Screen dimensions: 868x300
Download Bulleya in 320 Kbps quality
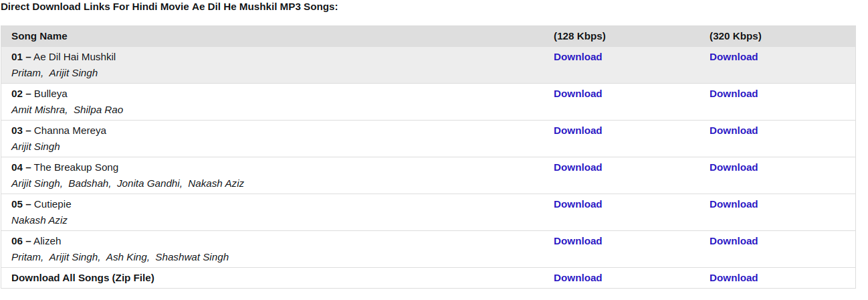734,94
